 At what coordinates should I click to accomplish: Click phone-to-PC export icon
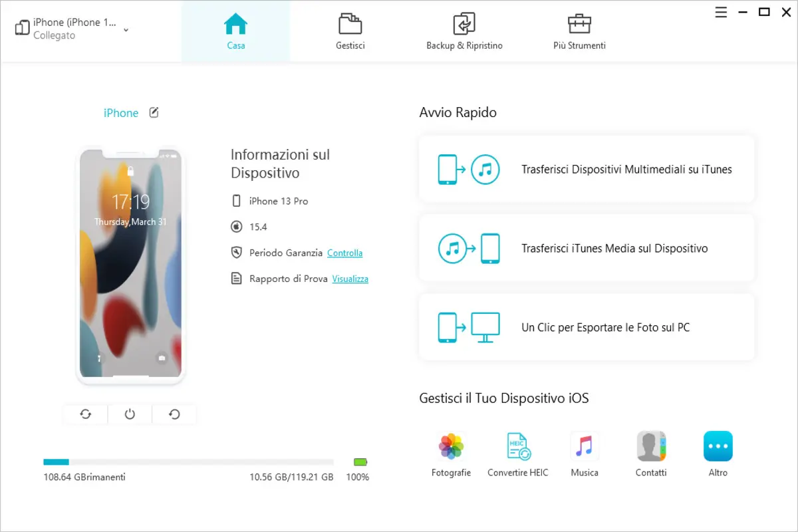click(x=469, y=327)
